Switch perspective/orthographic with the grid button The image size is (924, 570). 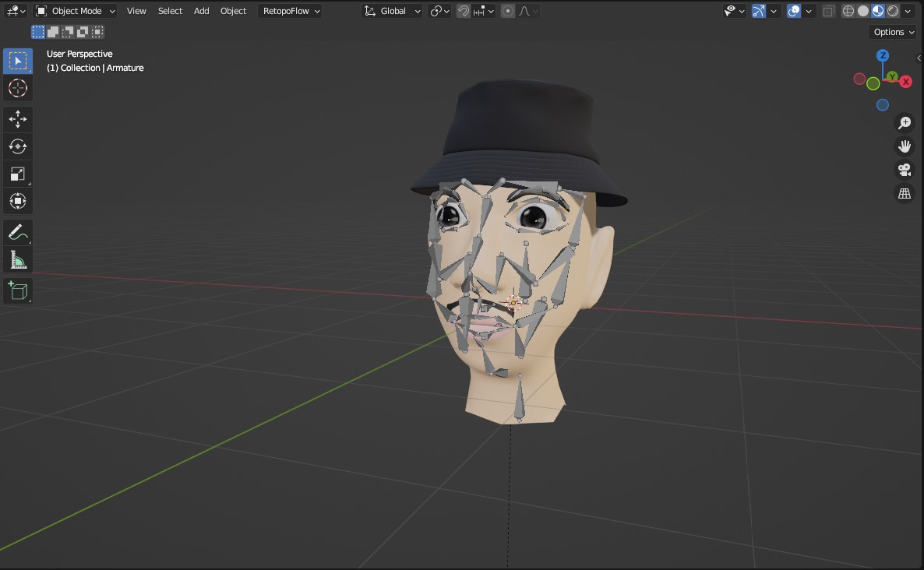[x=904, y=193]
